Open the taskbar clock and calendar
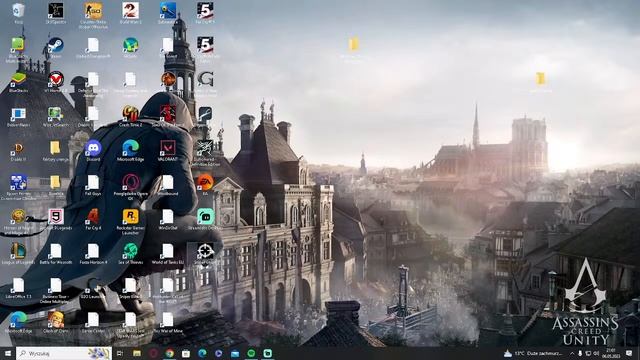The height and width of the screenshot is (360, 640). tap(611, 353)
